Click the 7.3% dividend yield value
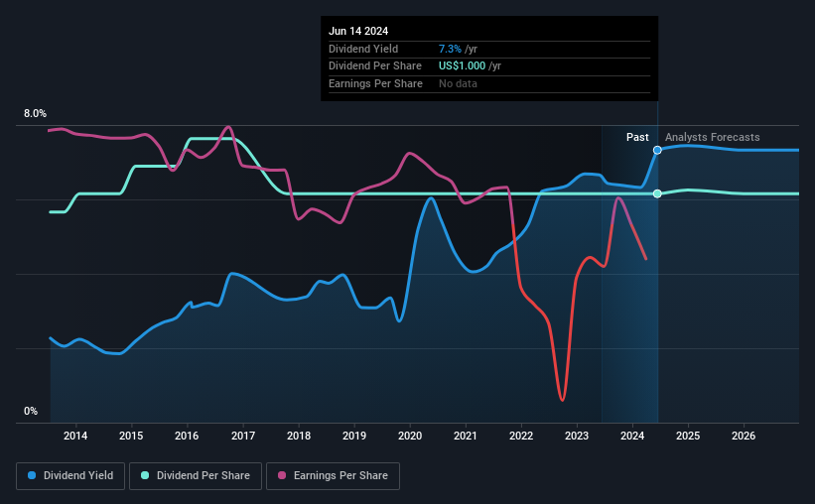This screenshot has height=504, width=815. pos(450,49)
